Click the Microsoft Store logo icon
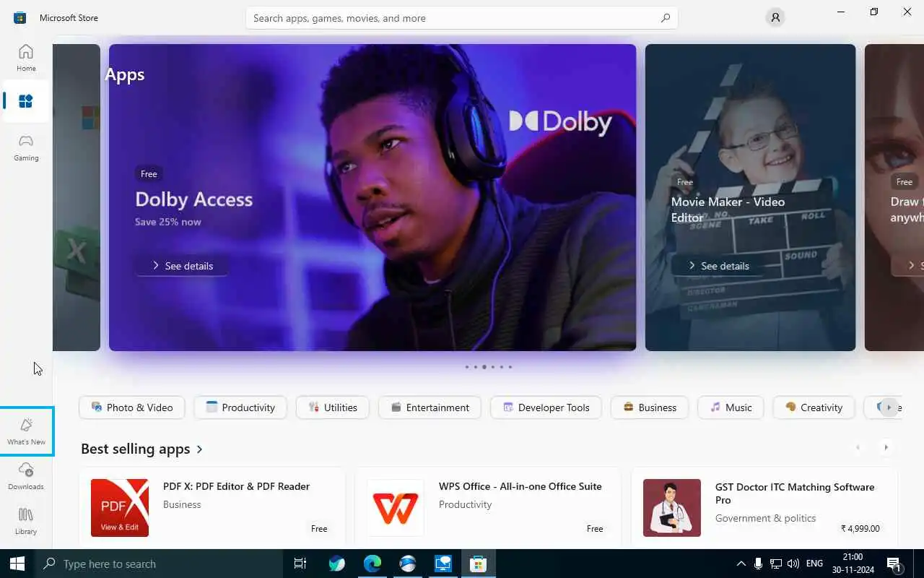 20,18
